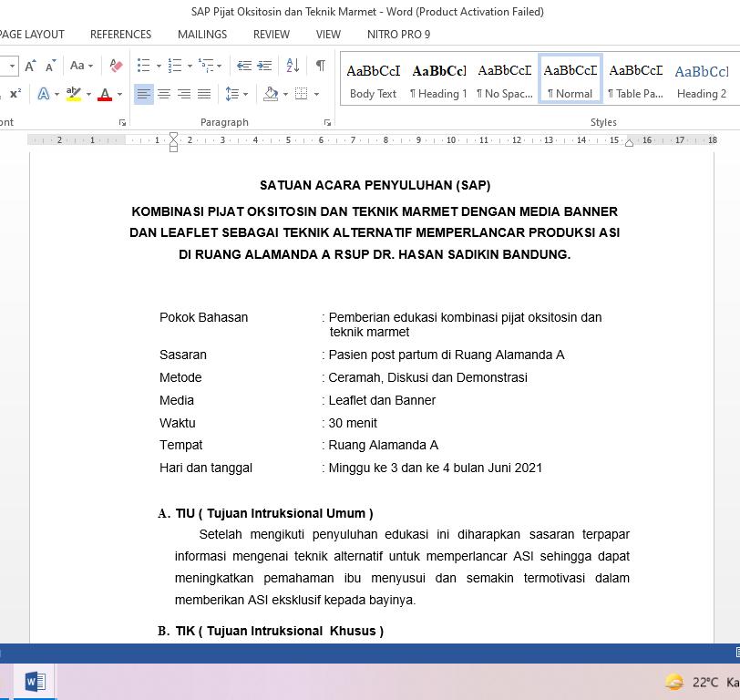Apply the Normal style
The image size is (740, 700).
pyautogui.click(x=570, y=78)
